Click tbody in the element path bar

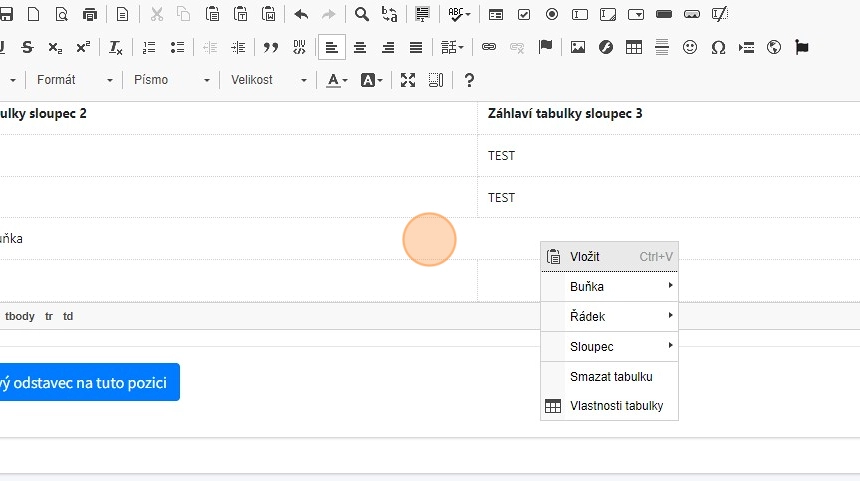[x=20, y=316]
